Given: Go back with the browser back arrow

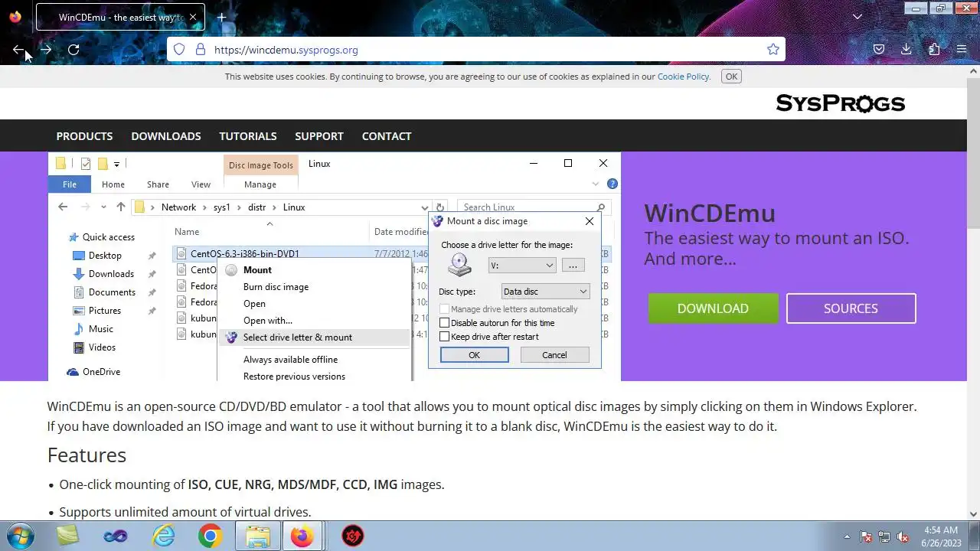Looking at the screenshot, I should (18, 50).
